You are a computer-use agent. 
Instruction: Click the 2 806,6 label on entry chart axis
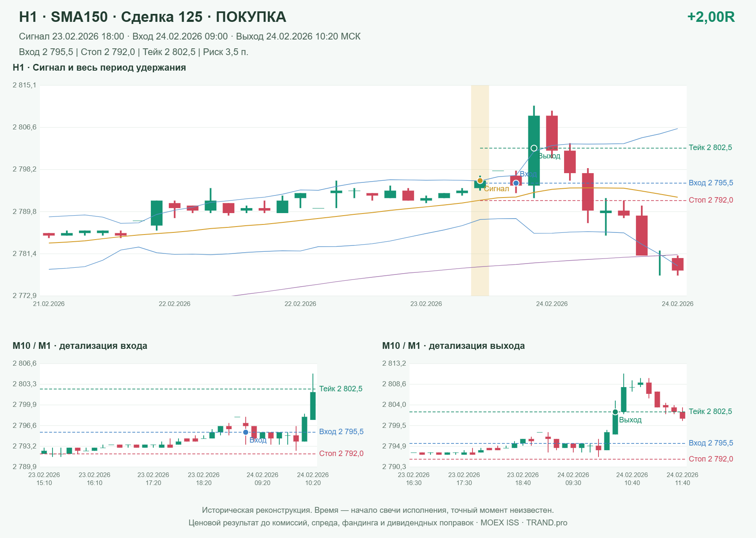point(24,363)
